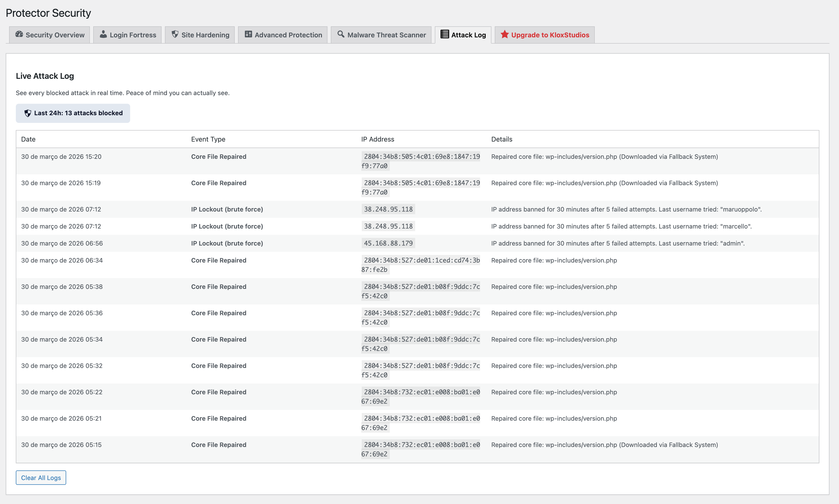The height and width of the screenshot is (504, 839).
Task: Click IP 45.168.88.179
Action: pyautogui.click(x=388, y=243)
